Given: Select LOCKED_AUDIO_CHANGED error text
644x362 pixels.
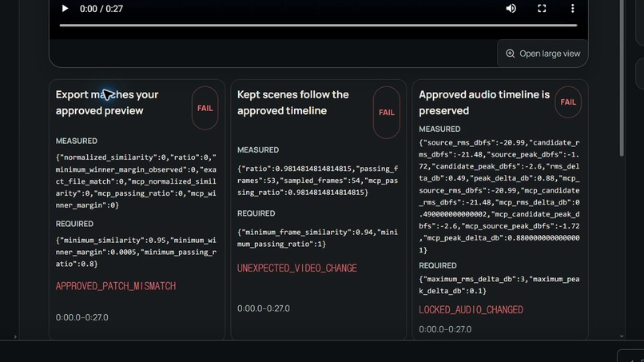Looking at the screenshot, I should click(471, 310).
